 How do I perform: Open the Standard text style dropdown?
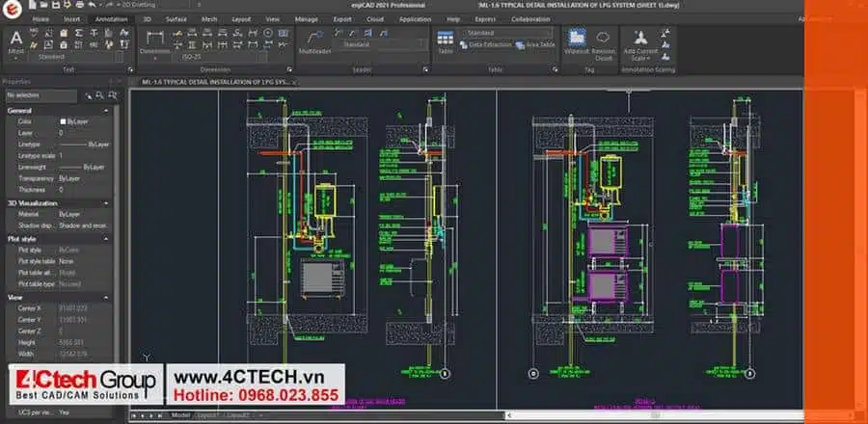76,57
